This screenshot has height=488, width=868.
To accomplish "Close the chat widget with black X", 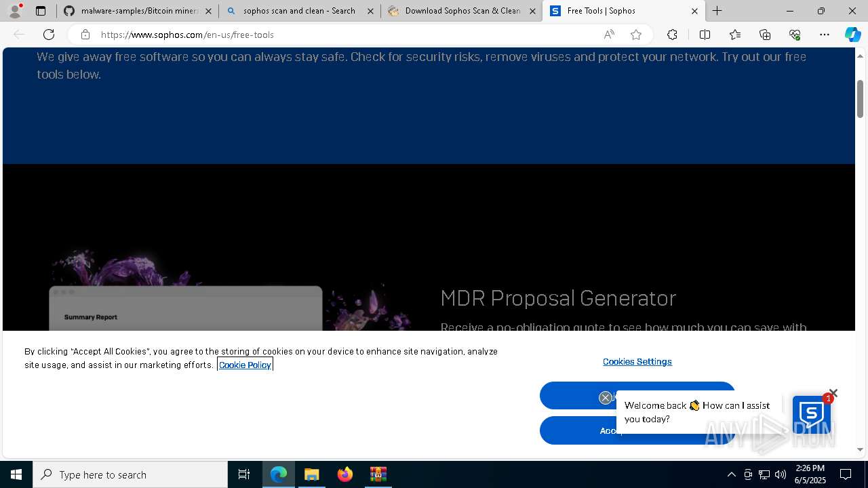I will click(833, 393).
